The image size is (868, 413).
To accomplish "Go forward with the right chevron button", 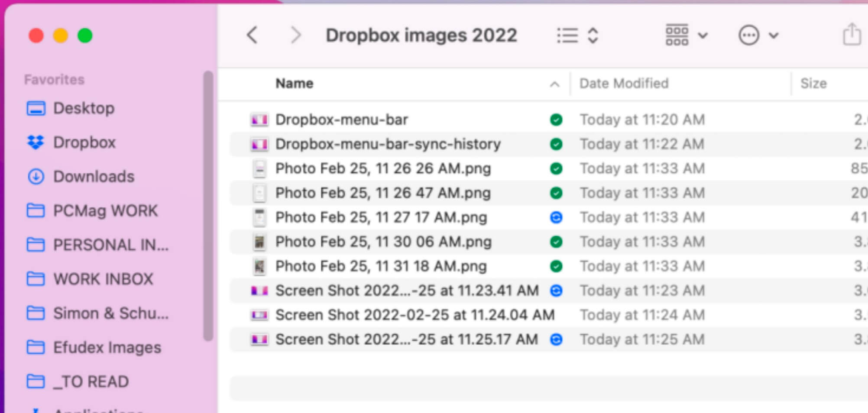I will click(296, 35).
